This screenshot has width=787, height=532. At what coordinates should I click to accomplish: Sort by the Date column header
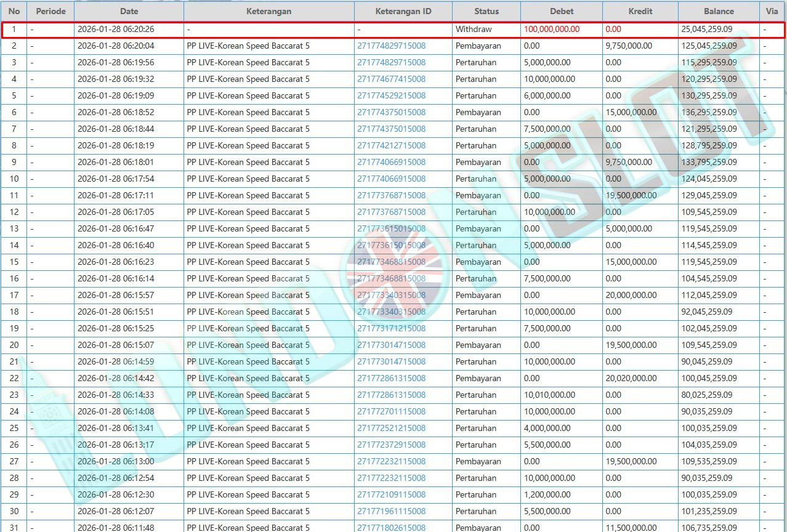(x=129, y=11)
